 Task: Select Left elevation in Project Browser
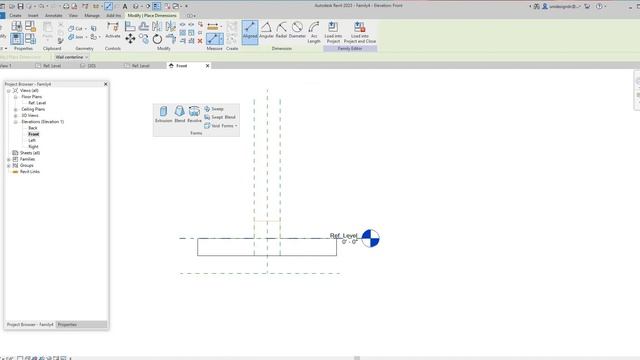point(32,140)
